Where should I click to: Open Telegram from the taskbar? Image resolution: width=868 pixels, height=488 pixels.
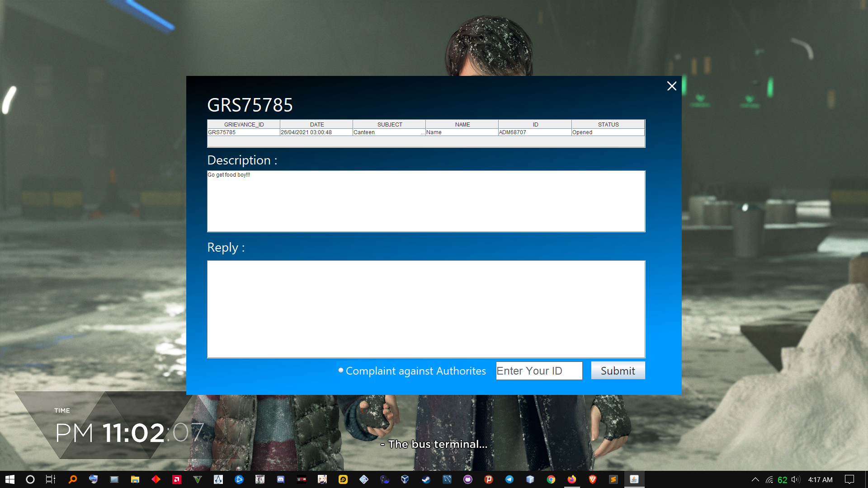(x=509, y=479)
